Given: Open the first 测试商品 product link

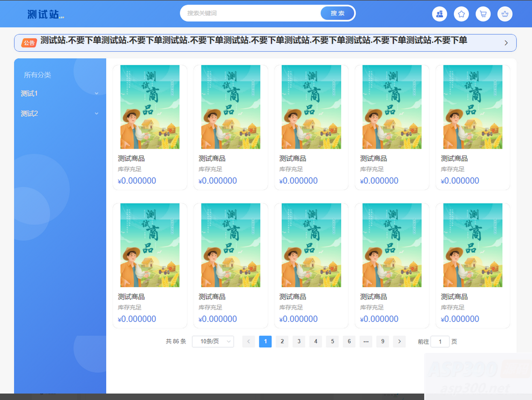Looking at the screenshot, I should (130, 158).
